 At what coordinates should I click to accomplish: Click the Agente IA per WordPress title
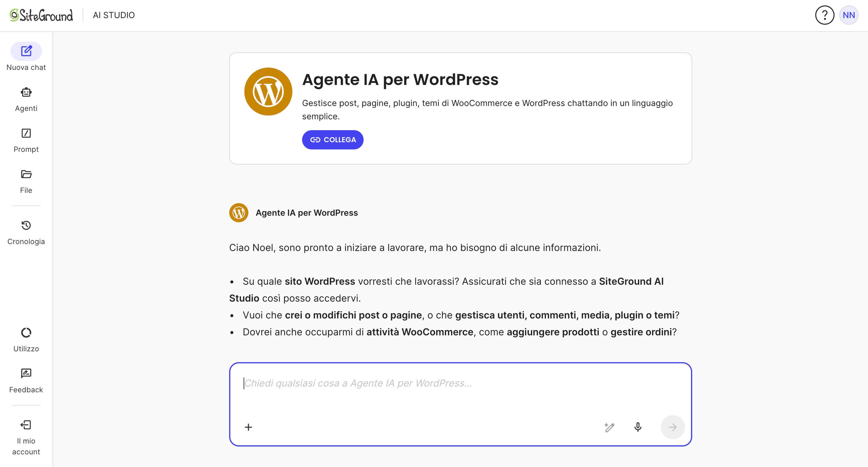click(400, 80)
